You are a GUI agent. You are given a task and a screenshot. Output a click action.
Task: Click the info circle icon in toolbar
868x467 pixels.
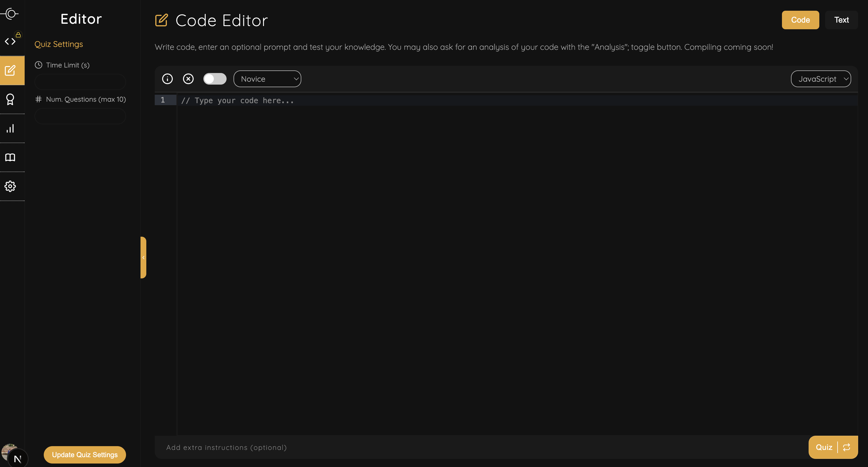tap(167, 79)
